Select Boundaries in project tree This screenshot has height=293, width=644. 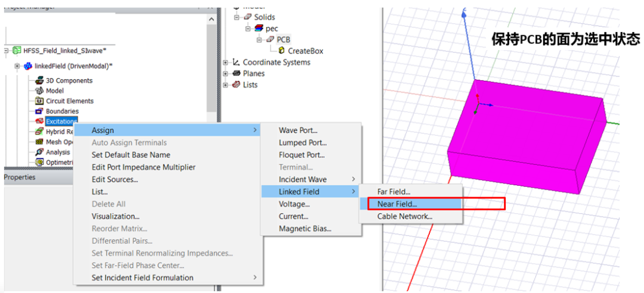pyautogui.click(x=62, y=111)
